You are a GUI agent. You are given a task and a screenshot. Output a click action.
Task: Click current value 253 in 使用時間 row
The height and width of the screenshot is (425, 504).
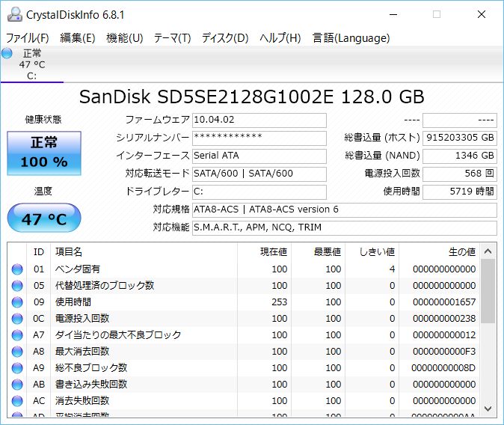click(x=280, y=302)
